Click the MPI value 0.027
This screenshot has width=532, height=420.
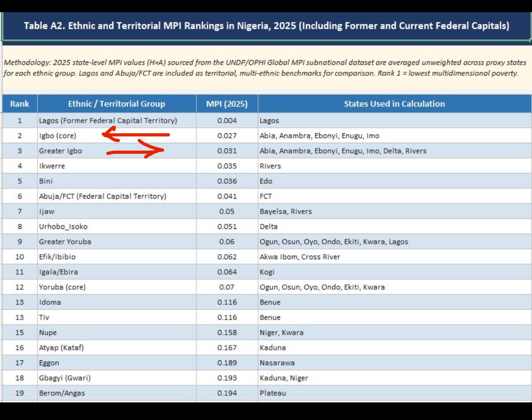pyautogui.click(x=227, y=136)
